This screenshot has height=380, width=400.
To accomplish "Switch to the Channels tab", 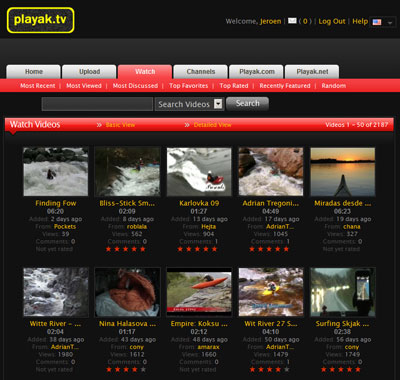I will coord(201,72).
